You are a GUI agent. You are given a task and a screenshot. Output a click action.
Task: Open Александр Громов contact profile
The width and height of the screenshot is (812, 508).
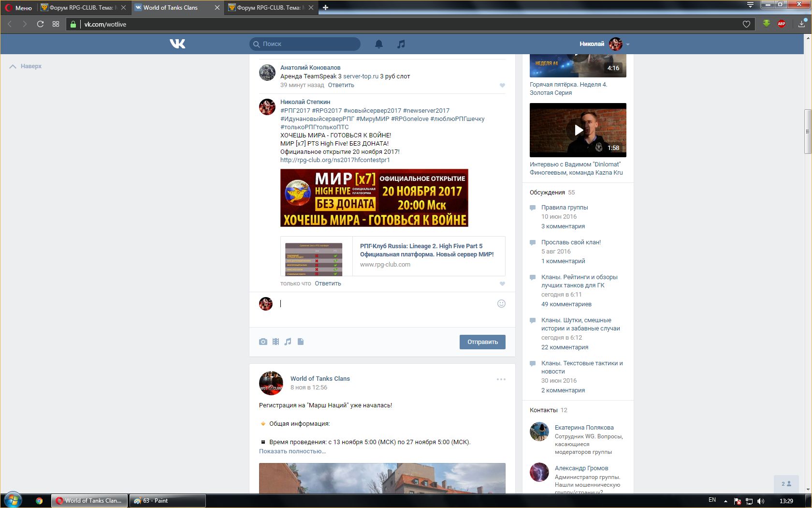581,468
